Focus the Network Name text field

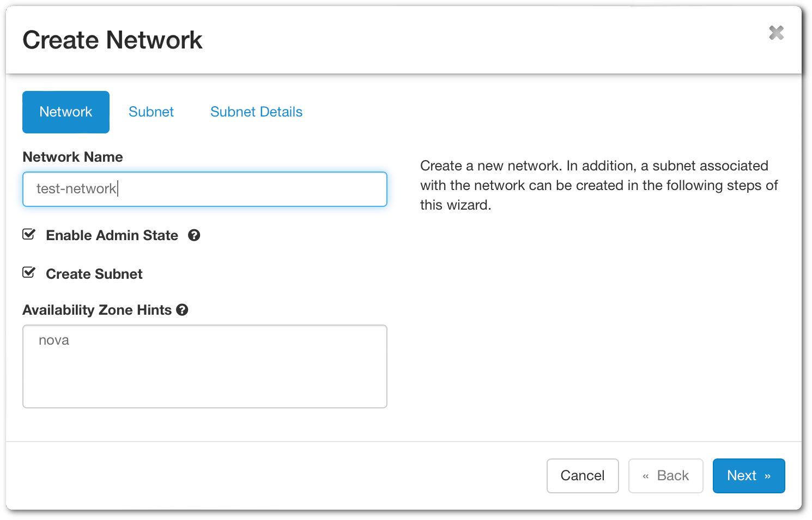pos(204,189)
